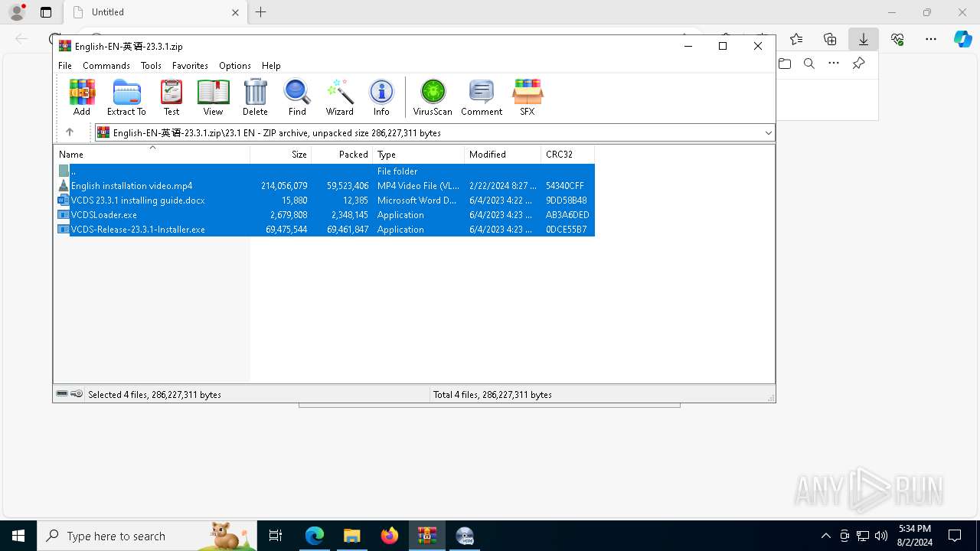Click the archive path address field
This screenshot has height=551, width=980.
(x=434, y=133)
